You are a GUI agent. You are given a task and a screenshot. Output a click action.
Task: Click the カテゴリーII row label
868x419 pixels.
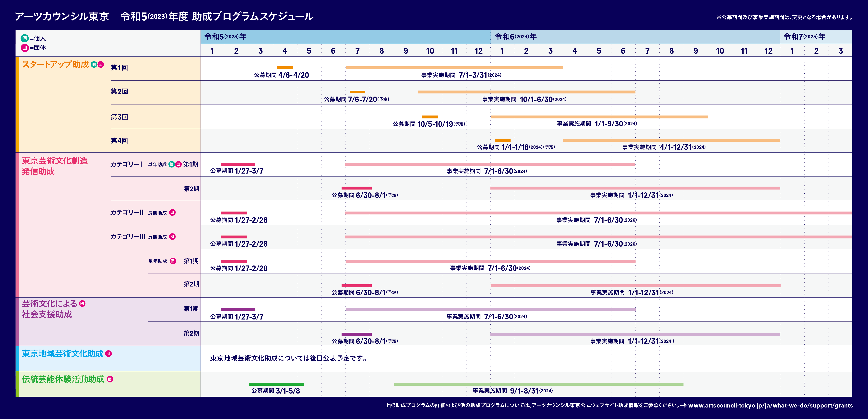pyautogui.click(x=127, y=212)
